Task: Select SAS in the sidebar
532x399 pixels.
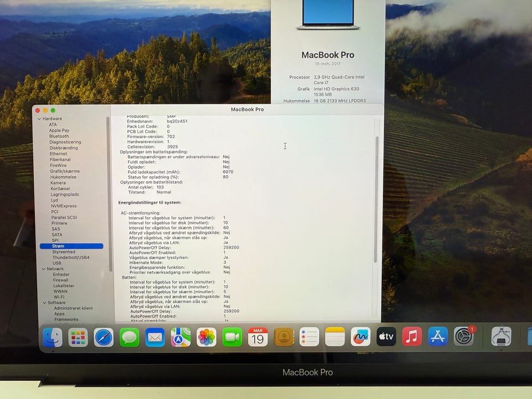Action: coord(55,229)
